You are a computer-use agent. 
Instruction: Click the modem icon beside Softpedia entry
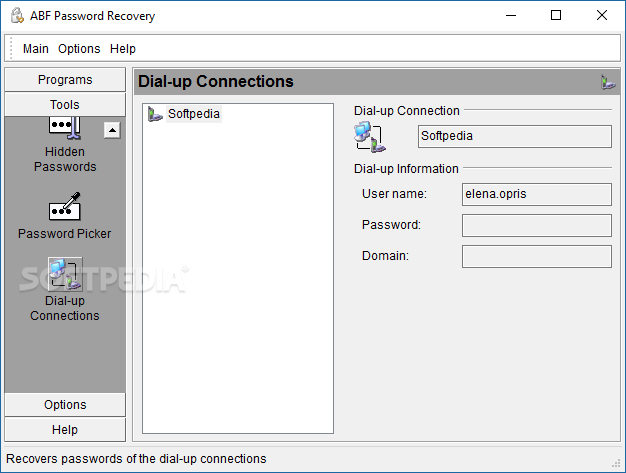pyautogui.click(x=155, y=114)
